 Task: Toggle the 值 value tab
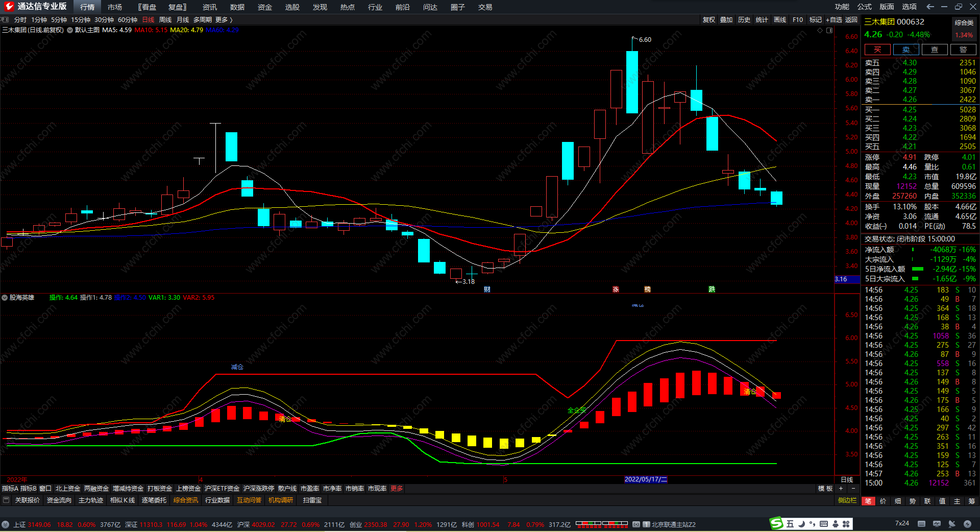[x=942, y=501]
